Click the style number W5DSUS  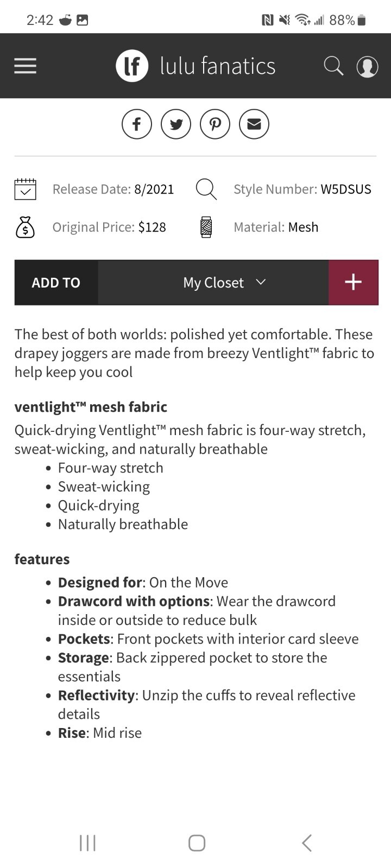click(x=346, y=189)
